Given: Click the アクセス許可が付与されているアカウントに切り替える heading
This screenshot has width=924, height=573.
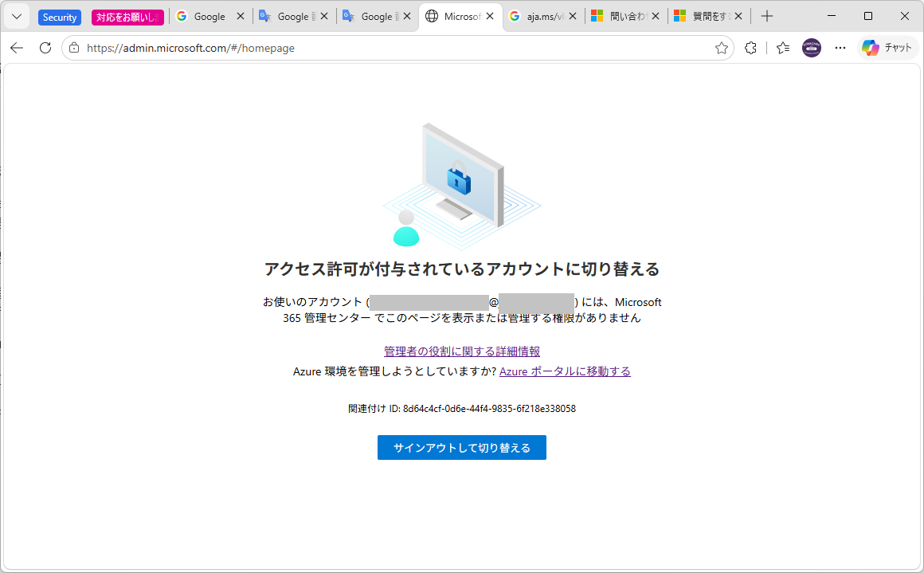Looking at the screenshot, I should (x=462, y=269).
